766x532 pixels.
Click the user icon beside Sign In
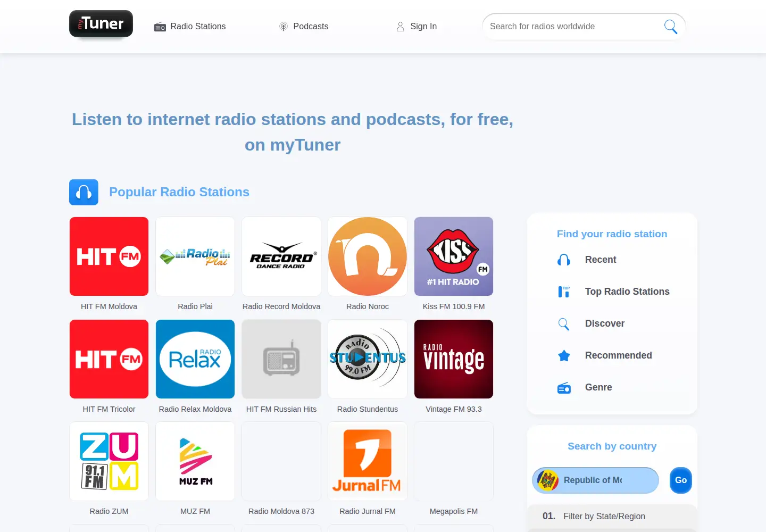tap(400, 27)
